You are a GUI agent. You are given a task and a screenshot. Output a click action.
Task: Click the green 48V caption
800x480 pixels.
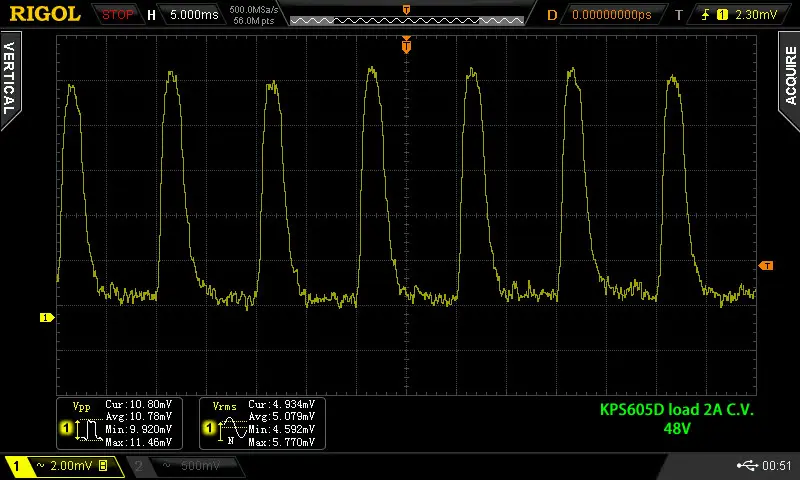pyautogui.click(x=677, y=428)
